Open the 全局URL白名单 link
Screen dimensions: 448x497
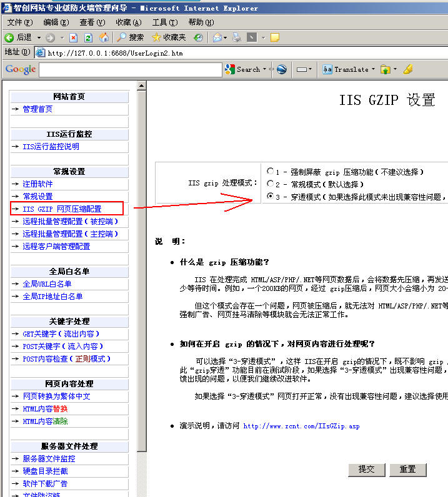pyautogui.click(x=47, y=283)
